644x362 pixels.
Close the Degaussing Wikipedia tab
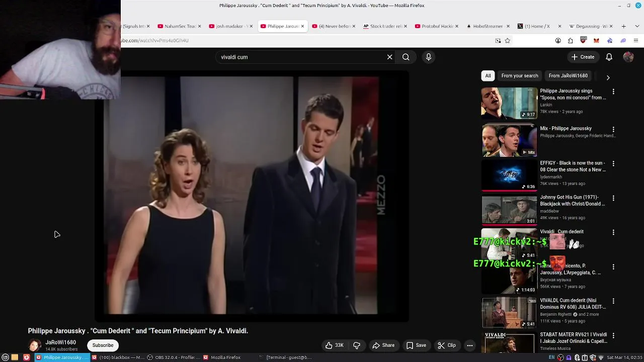click(x=610, y=26)
